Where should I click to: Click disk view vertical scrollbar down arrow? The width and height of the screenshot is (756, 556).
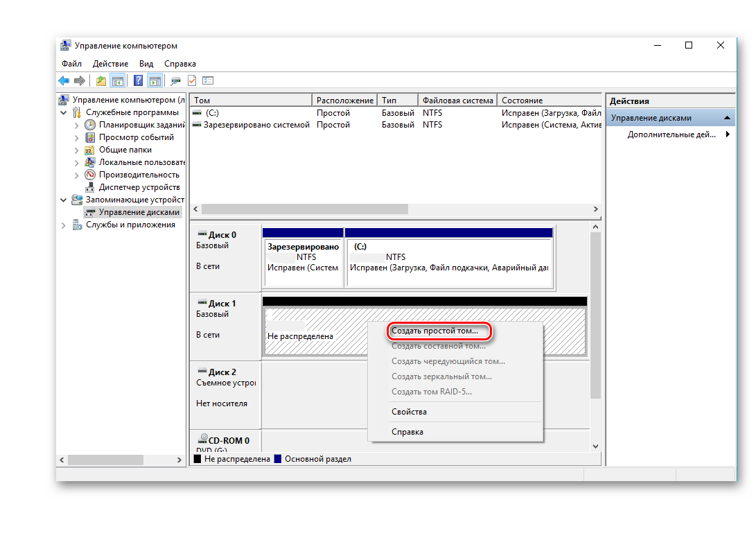(x=595, y=446)
